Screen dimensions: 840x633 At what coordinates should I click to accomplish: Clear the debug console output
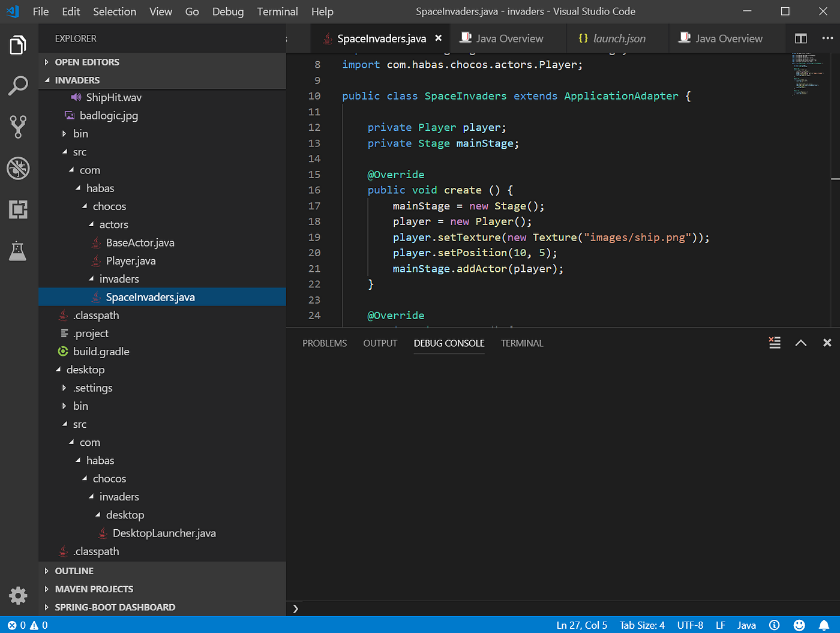point(775,343)
